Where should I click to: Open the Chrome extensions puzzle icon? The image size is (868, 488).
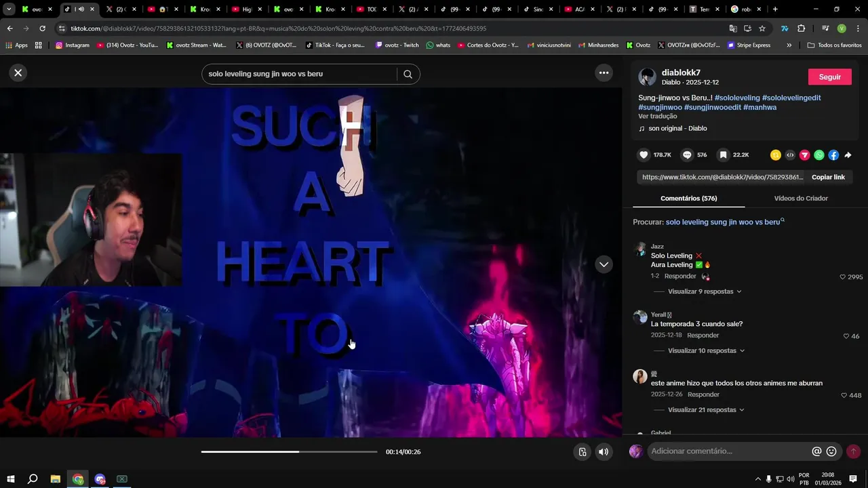click(x=802, y=28)
